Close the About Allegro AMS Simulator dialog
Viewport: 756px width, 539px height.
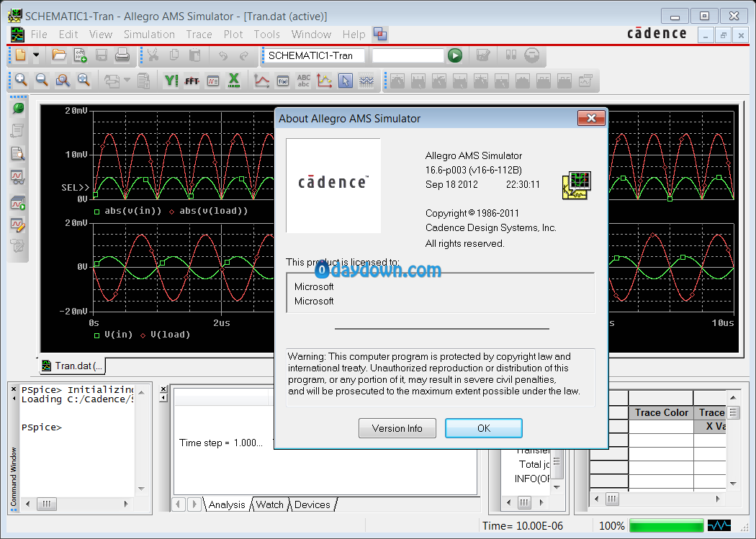(x=591, y=118)
